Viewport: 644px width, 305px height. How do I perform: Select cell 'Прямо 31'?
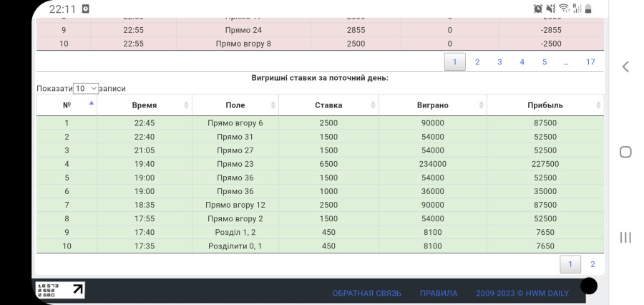tap(235, 137)
